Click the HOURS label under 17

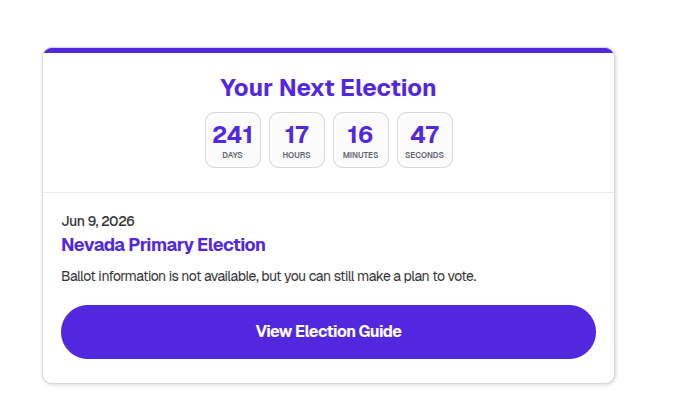(x=297, y=155)
